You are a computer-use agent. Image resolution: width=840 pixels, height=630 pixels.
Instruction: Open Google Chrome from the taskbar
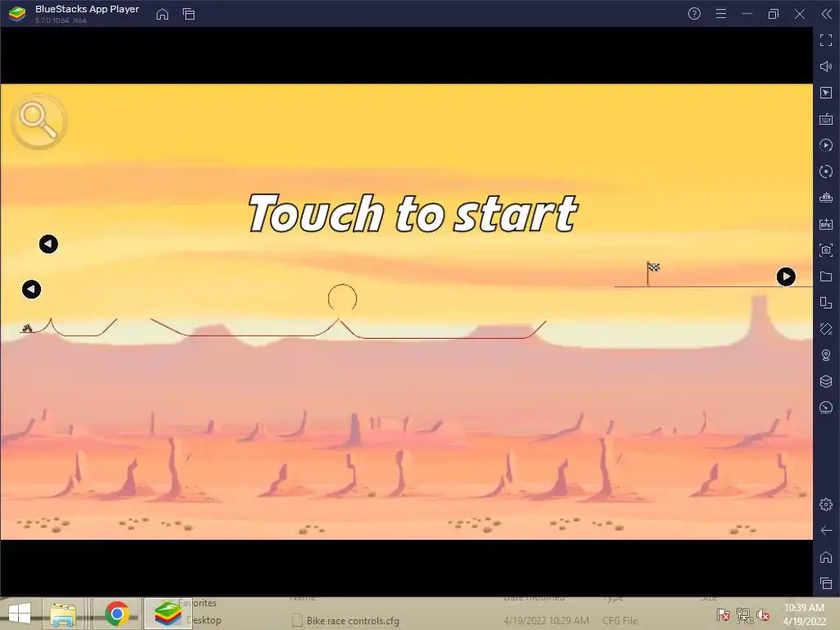tap(117, 614)
